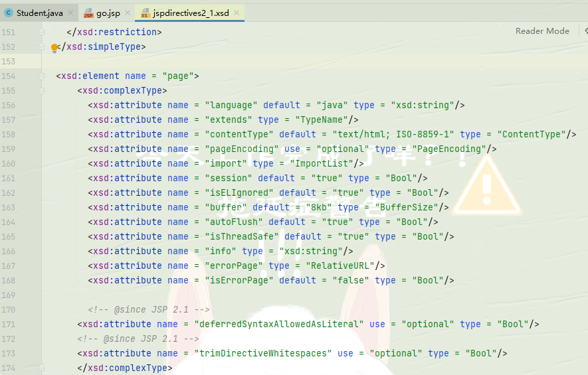588x375 pixels.
Task: Toggle Reader Mode
Action: [542, 31]
